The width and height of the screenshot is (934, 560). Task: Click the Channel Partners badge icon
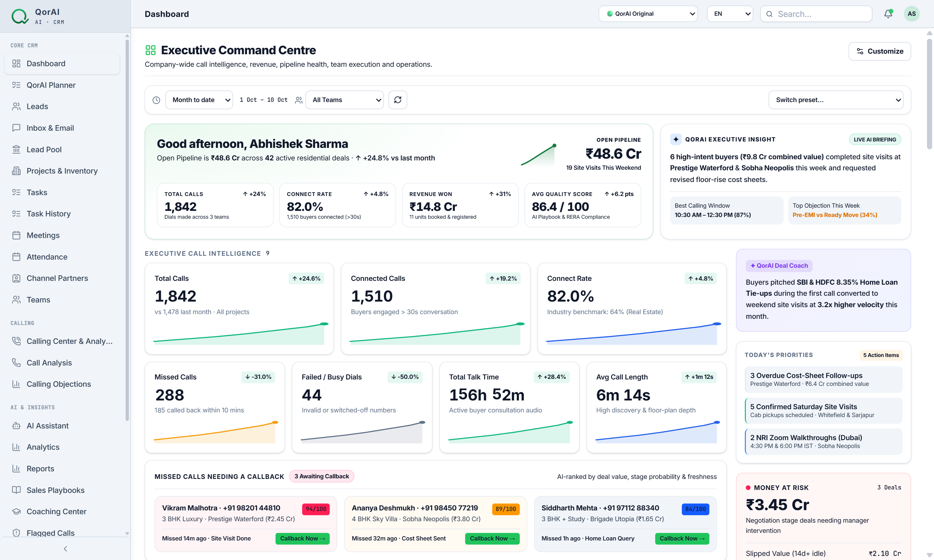point(16,278)
